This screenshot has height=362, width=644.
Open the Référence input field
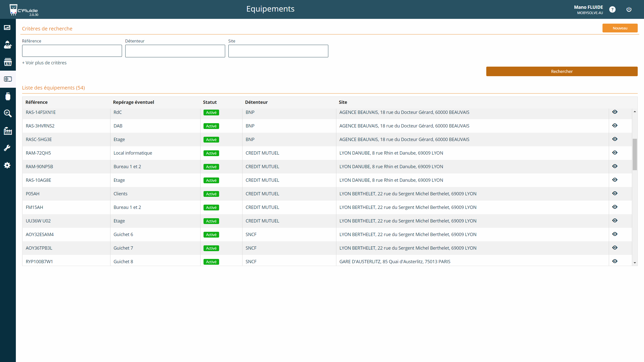(x=72, y=51)
